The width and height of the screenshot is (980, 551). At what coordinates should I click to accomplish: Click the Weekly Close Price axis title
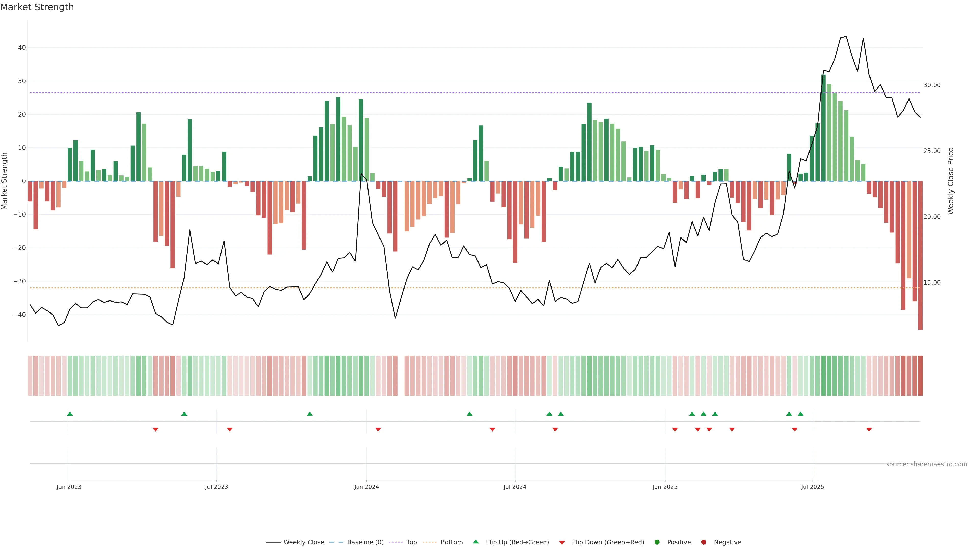951,181
